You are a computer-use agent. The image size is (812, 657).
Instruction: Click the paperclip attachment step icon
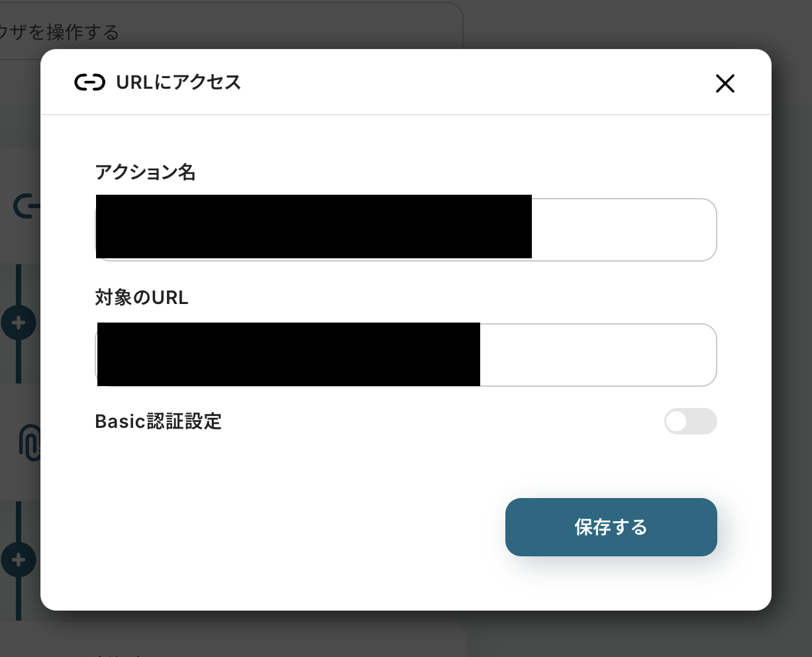[x=28, y=442]
